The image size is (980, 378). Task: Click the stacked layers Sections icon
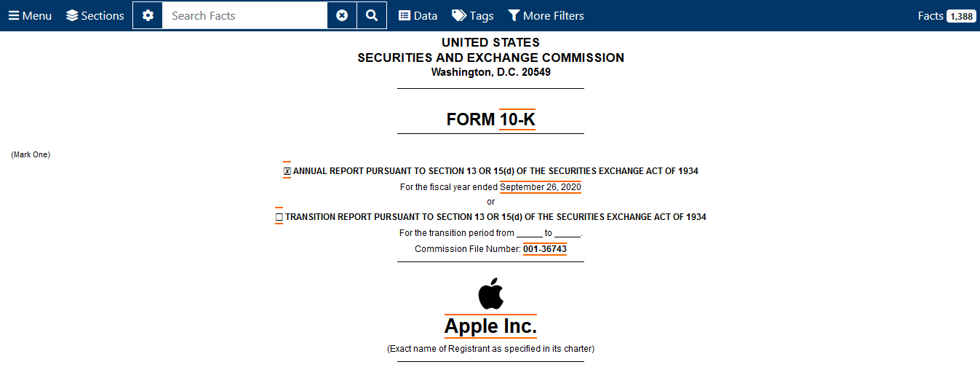click(x=72, y=15)
